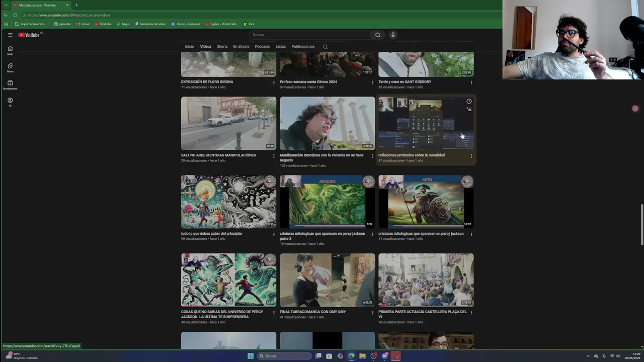Open options menu for 'SALT NO ARDE MENTIRAS'
644x362 pixels.
pos(274,156)
